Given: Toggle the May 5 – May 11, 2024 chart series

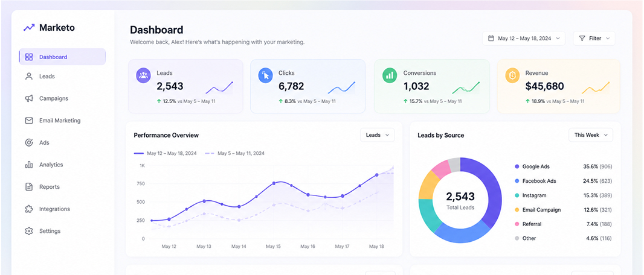Looking at the screenshot, I should click(x=234, y=153).
